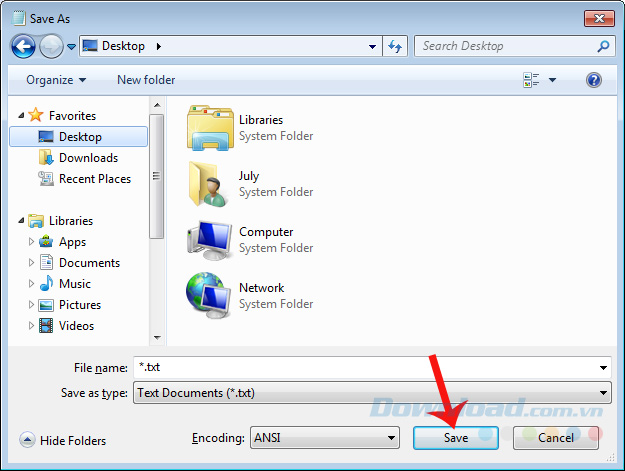Click the Hide Folders arrow icon

27,440
